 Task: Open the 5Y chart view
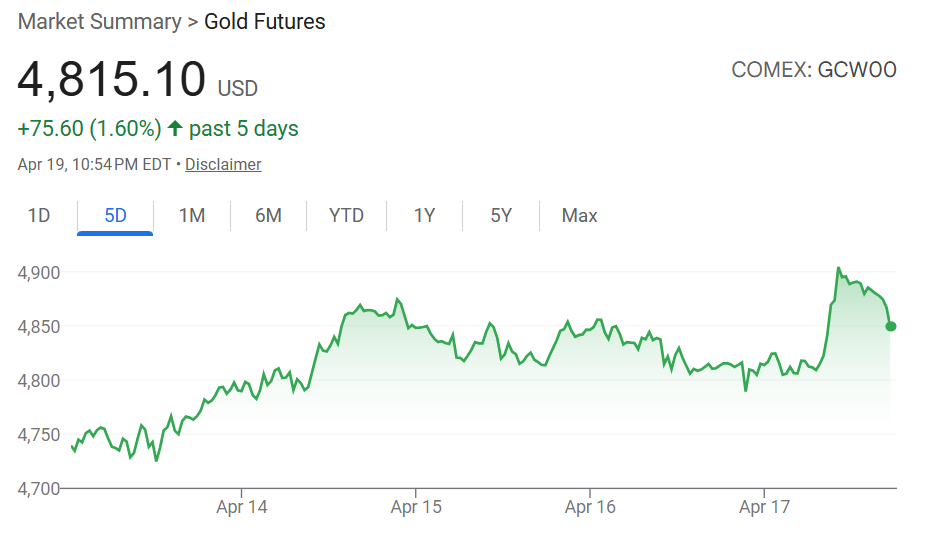pyautogui.click(x=501, y=216)
